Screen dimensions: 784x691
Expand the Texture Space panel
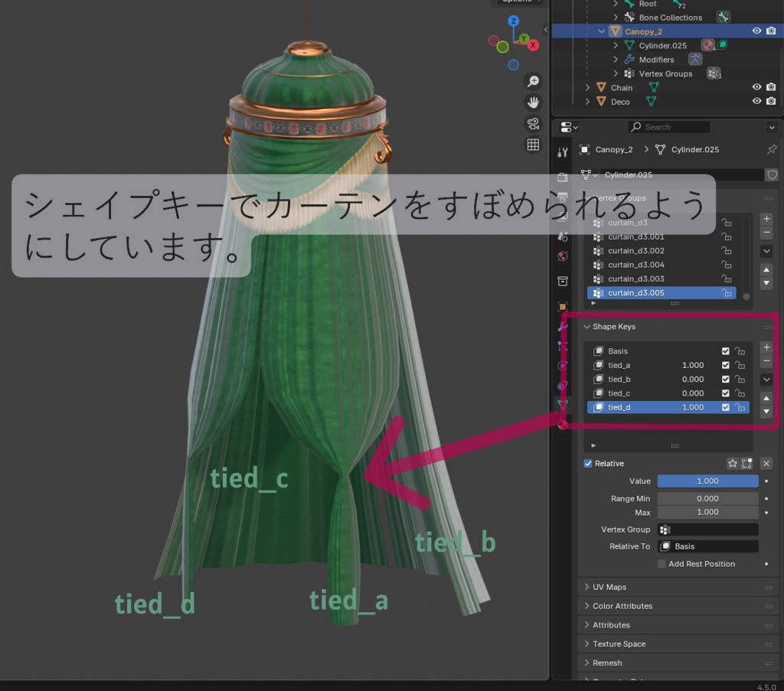587,644
